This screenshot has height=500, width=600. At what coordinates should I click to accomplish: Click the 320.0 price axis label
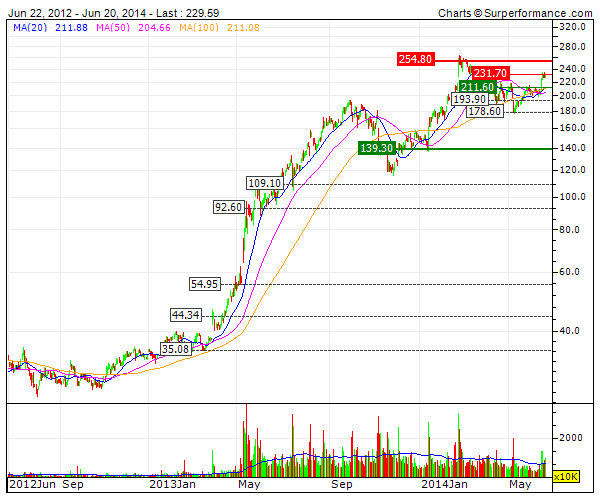572,27
